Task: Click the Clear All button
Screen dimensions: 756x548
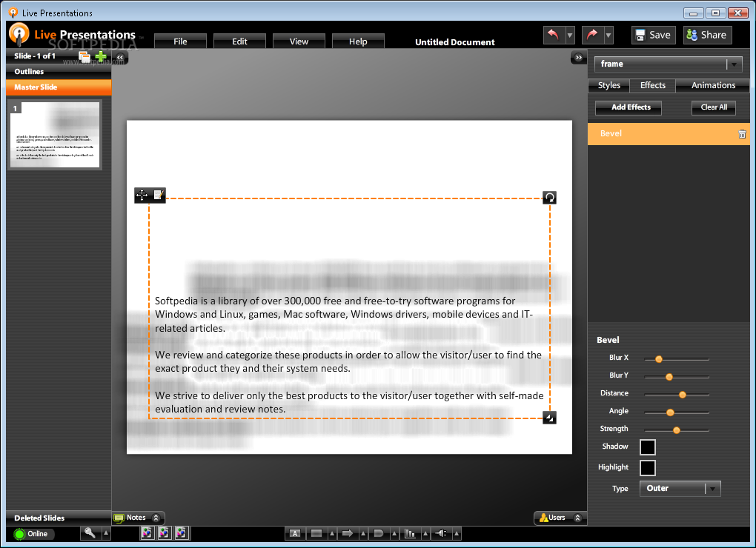Action: tap(714, 107)
